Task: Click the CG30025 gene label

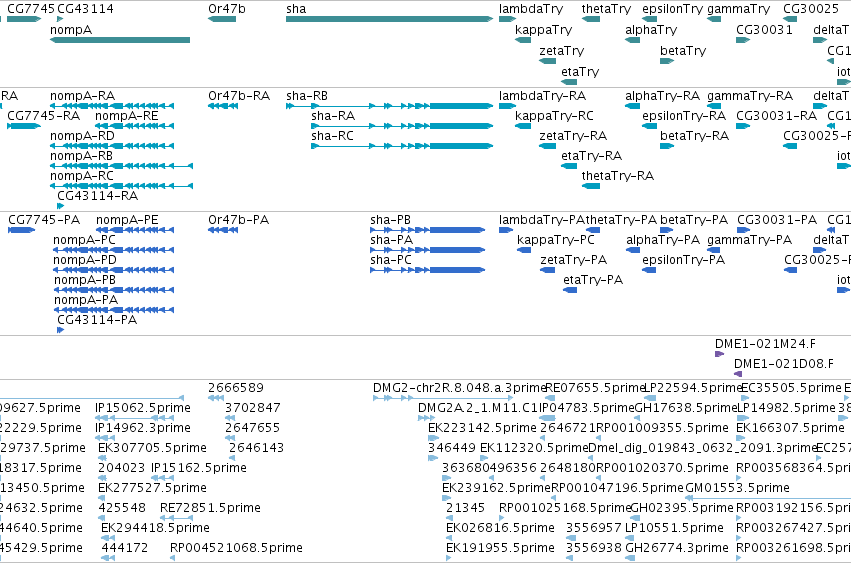Action: (811, 9)
